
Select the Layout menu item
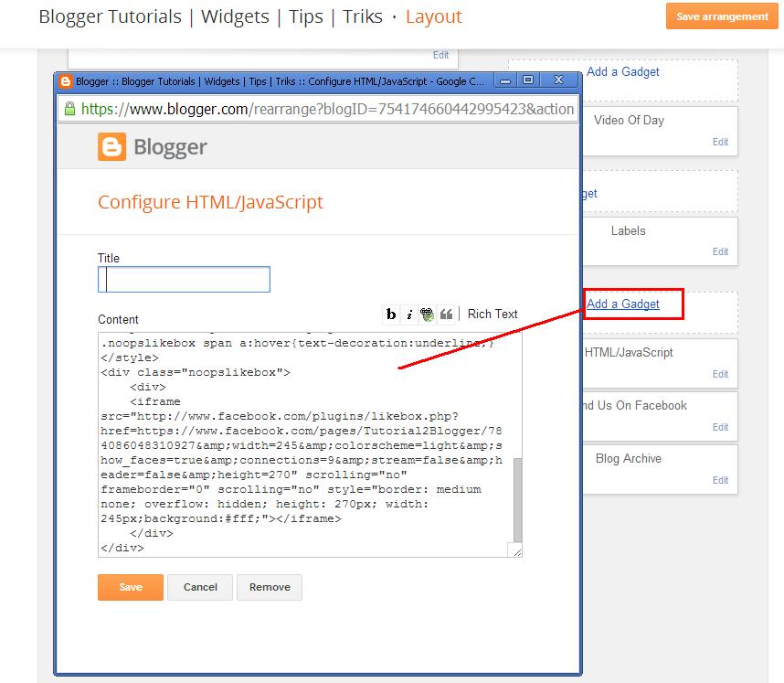(x=433, y=16)
